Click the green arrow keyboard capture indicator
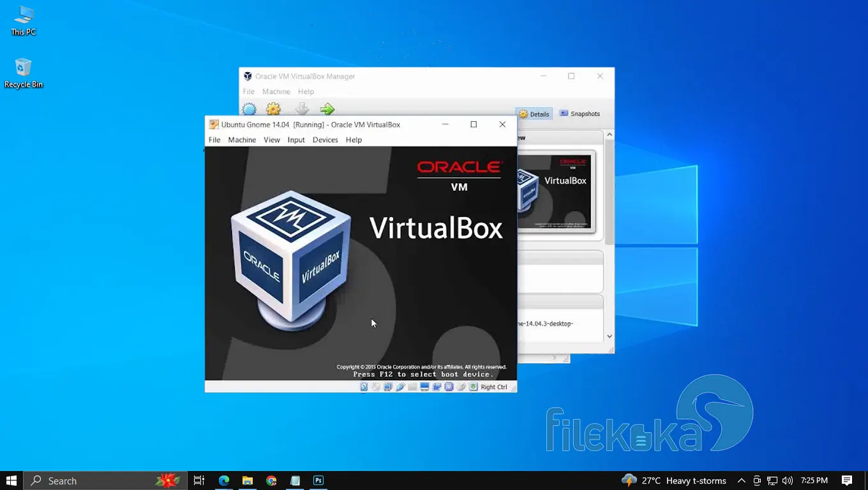Image resolution: width=868 pixels, height=490 pixels. (473, 387)
